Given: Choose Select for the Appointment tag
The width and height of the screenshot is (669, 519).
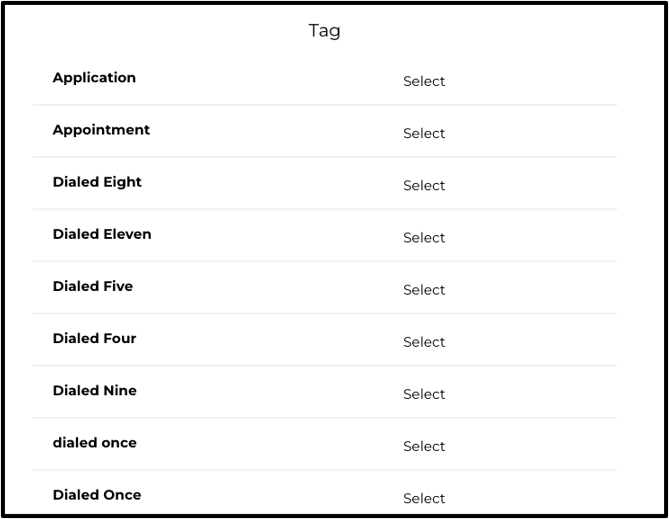Looking at the screenshot, I should 424,133.
